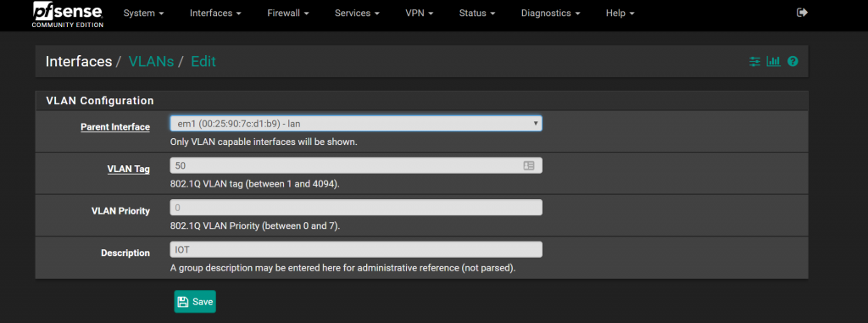This screenshot has height=323, width=868.
Task: Click the VLAN Priority label
Action: 120,211
